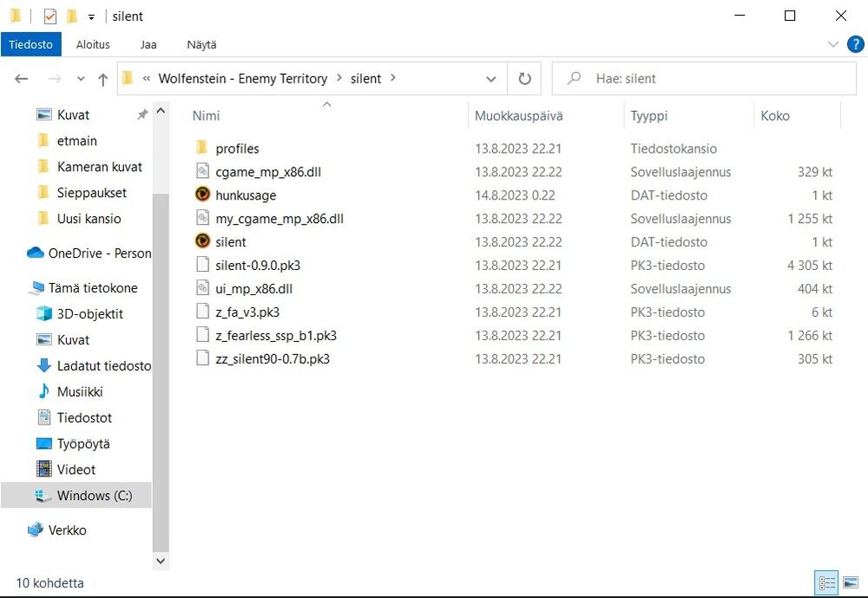
Task: Click the Properties quick access icon
Action: pyautogui.click(x=49, y=16)
